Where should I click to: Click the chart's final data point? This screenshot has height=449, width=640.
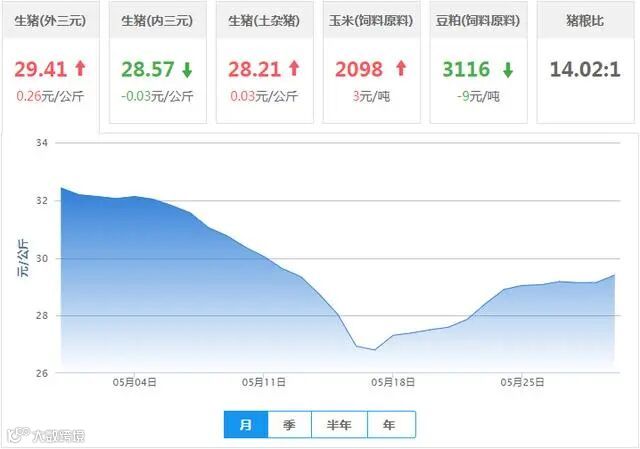coord(614,275)
